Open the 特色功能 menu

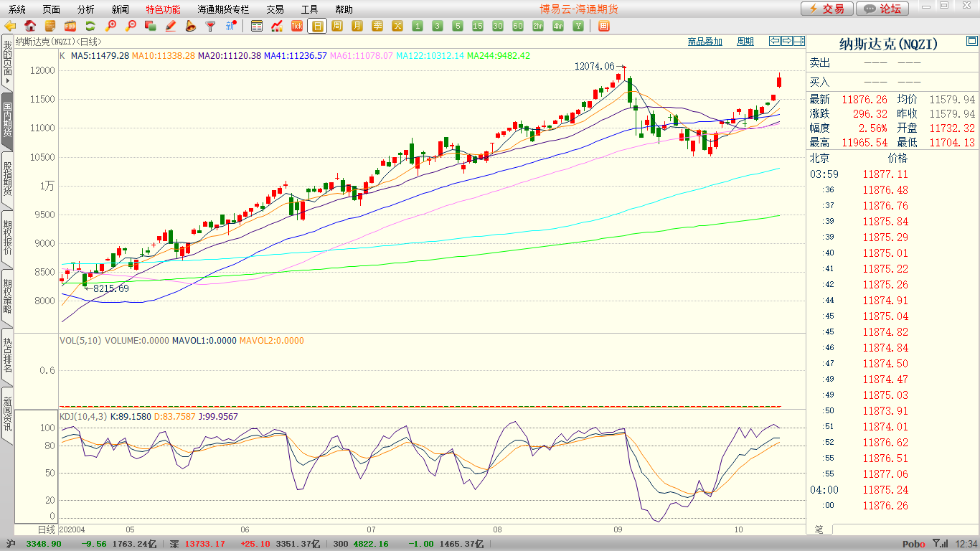[x=164, y=9]
